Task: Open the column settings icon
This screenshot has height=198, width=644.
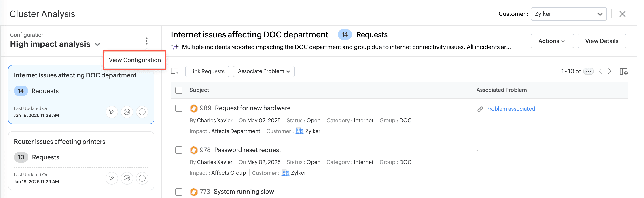Action: (x=623, y=71)
